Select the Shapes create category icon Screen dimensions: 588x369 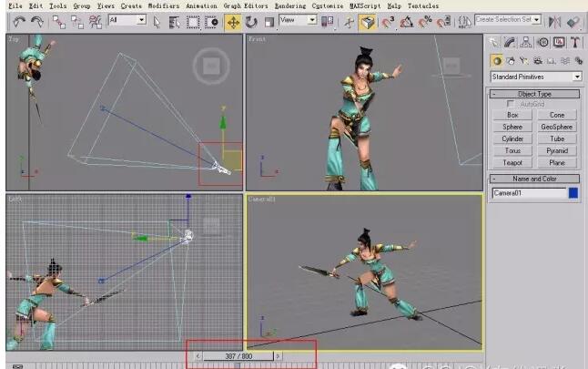(511, 60)
